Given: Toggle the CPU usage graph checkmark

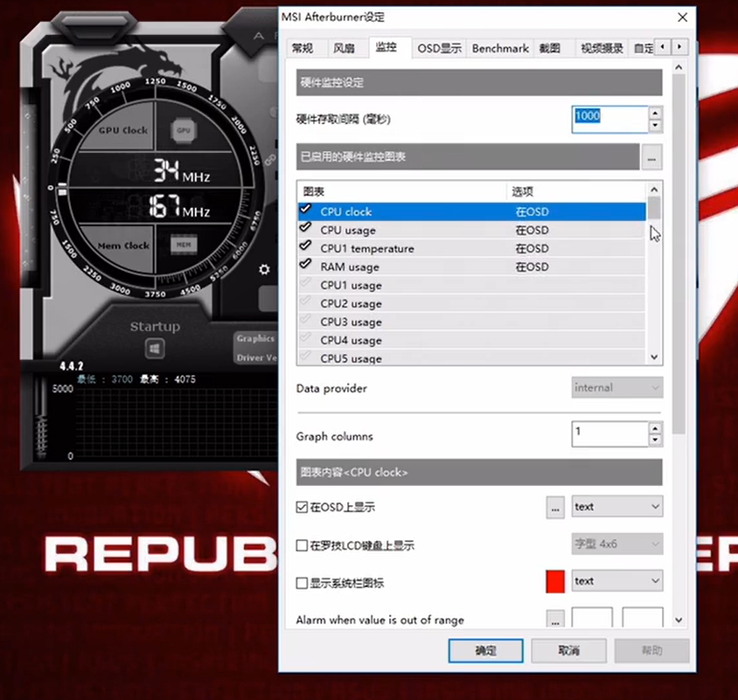Looking at the screenshot, I should click(x=306, y=227).
